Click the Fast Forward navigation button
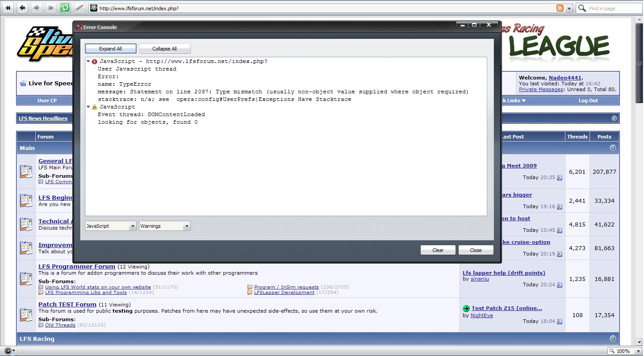The width and height of the screenshot is (644, 356). click(50, 8)
